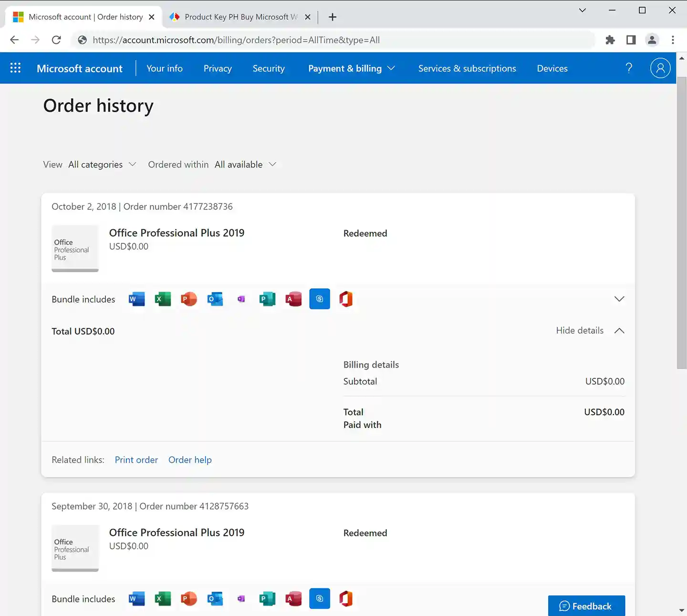The width and height of the screenshot is (687, 616).
Task: Open the Ordered within All available dropdown
Action: (x=245, y=165)
